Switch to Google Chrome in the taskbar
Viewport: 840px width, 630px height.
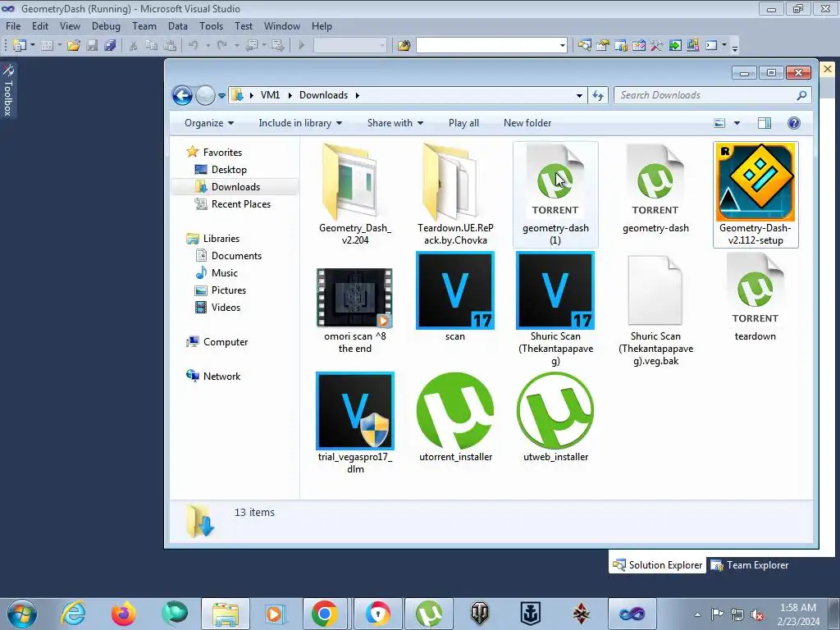tap(324, 614)
